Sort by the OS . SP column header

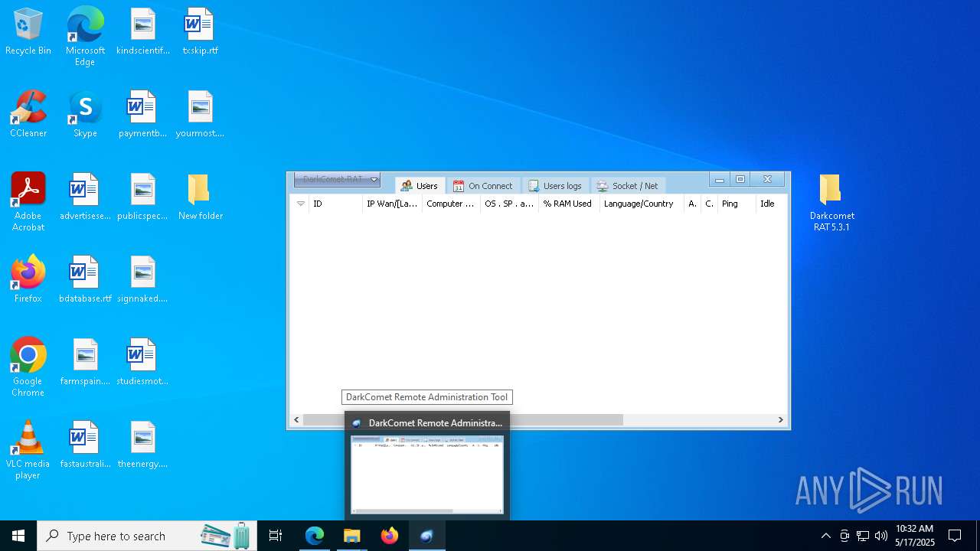tap(509, 204)
